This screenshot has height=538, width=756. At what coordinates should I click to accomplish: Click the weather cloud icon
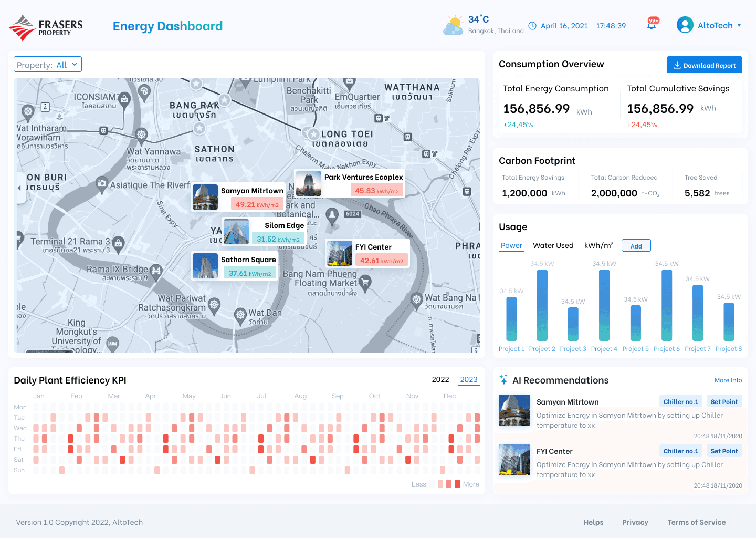click(454, 25)
